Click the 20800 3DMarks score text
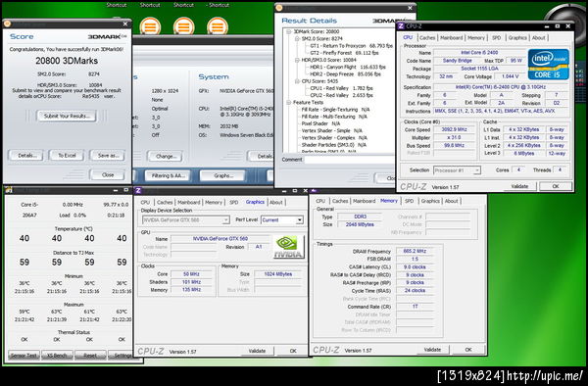This screenshot has width=588, height=386. [x=67, y=61]
